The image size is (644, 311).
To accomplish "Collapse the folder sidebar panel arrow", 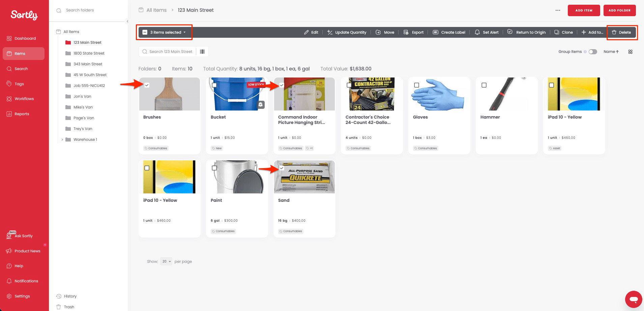I will 127,21.
